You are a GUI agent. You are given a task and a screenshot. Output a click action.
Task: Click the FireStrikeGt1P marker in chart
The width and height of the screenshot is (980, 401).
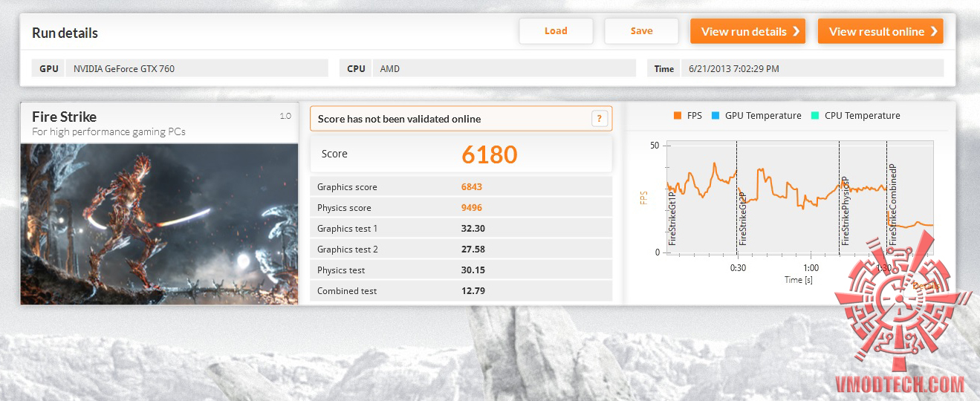tap(672, 218)
